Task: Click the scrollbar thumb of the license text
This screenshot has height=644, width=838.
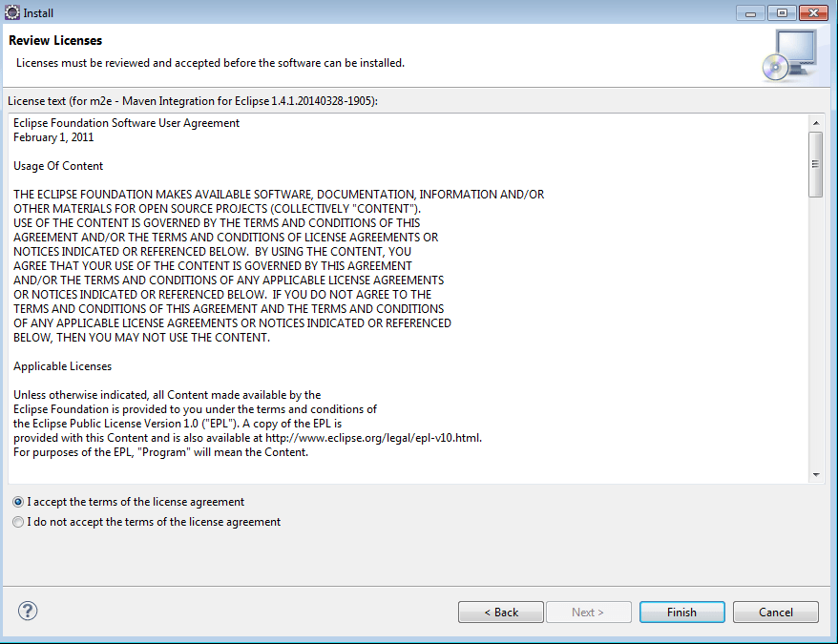Action: 815,164
